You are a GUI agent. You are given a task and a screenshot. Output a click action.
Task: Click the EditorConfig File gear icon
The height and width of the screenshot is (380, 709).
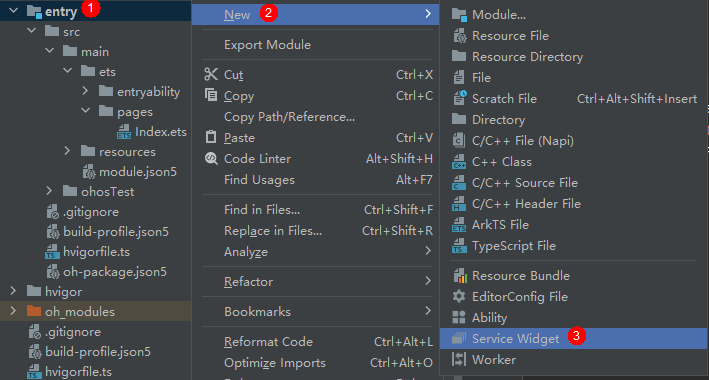pyautogui.click(x=459, y=297)
